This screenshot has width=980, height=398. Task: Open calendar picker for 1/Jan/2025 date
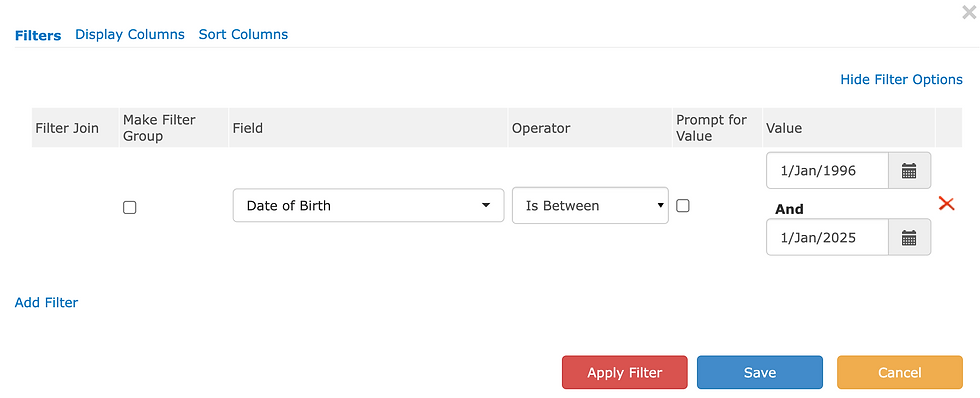909,237
